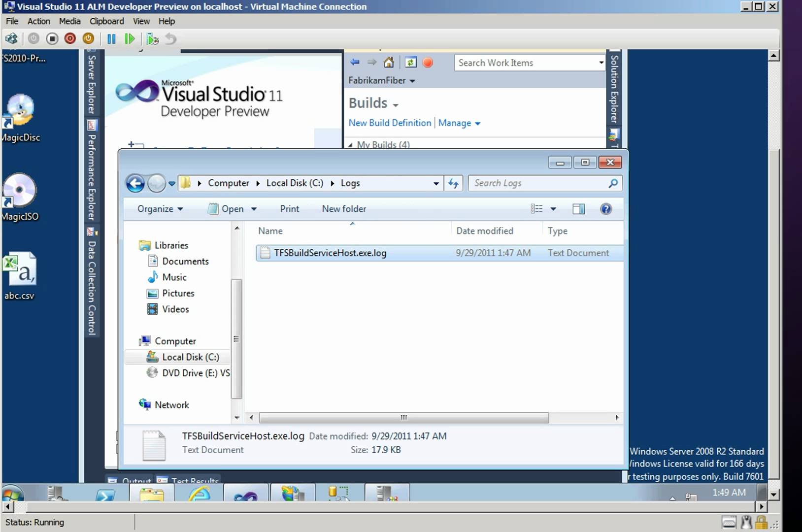Open Server Explorer side tab
The width and height of the screenshot is (802, 532).
tap(92, 84)
